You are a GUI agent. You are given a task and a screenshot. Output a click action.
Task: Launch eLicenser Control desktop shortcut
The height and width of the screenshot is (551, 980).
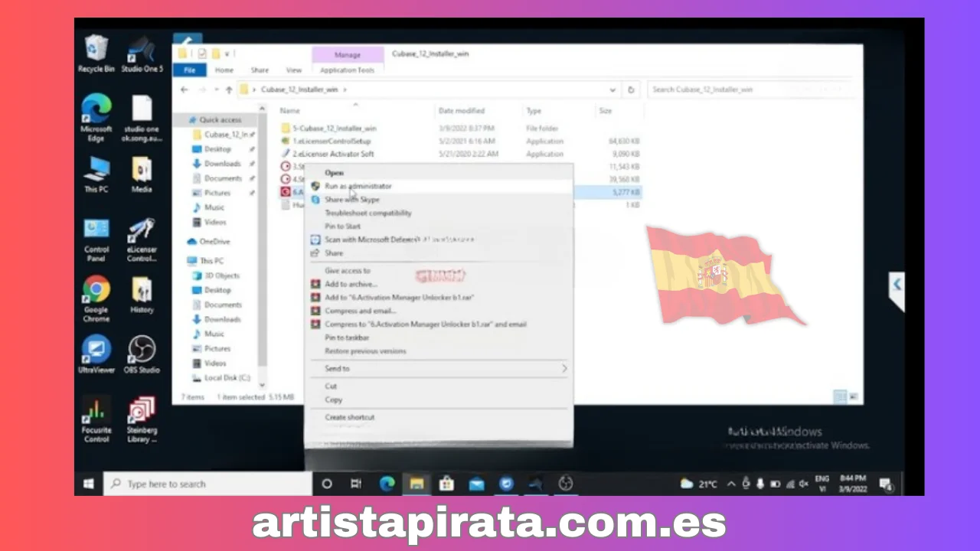(x=142, y=240)
